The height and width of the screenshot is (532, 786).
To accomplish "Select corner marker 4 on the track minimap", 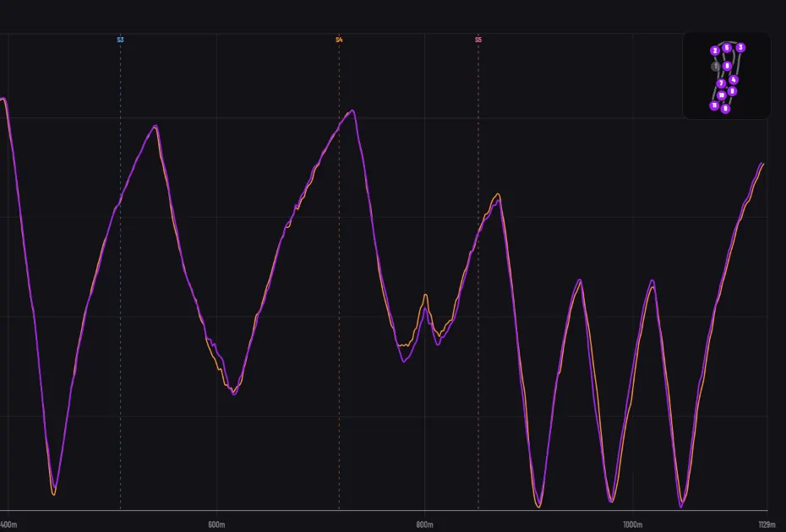I will (734, 79).
